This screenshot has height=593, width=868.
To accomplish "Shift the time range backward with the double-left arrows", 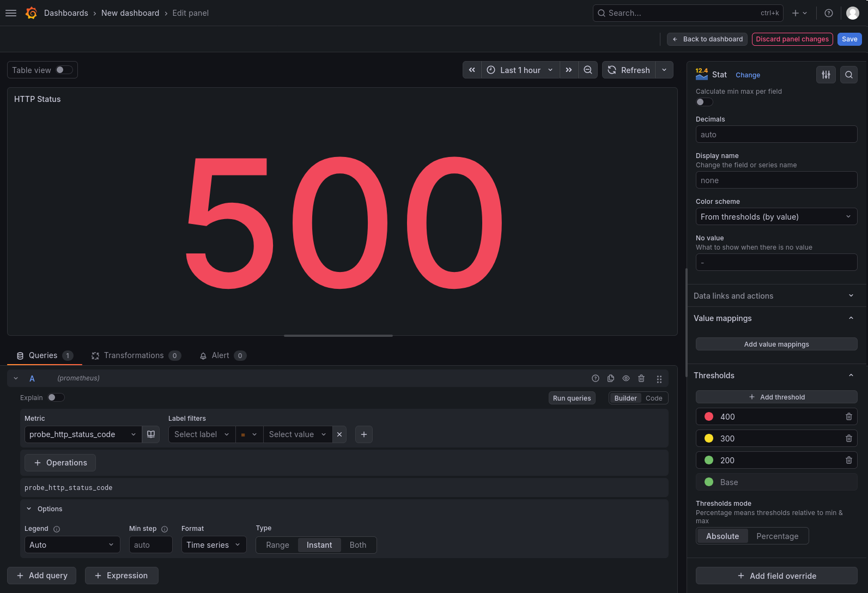I will tap(472, 70).
